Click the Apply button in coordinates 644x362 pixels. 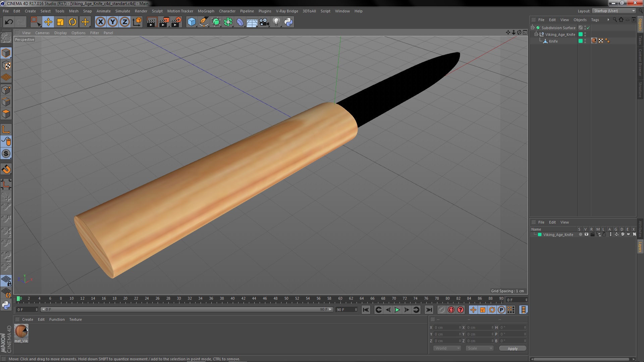[513, 349]
